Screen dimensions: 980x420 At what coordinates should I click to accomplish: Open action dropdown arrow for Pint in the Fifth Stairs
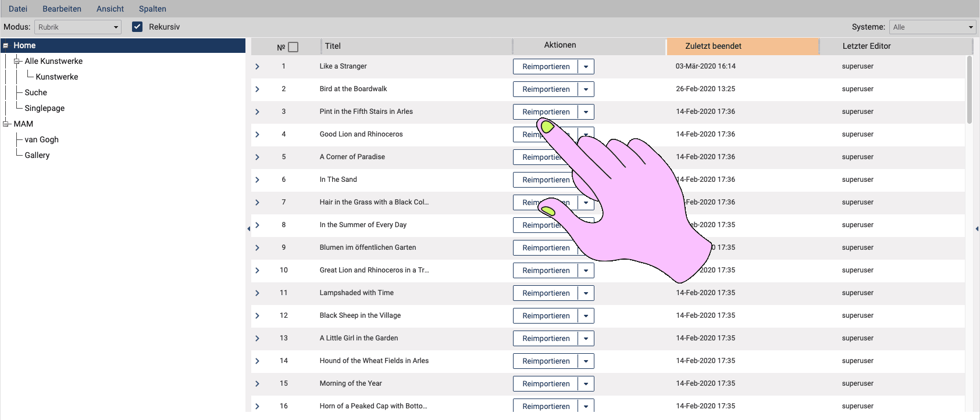(586, 112)
